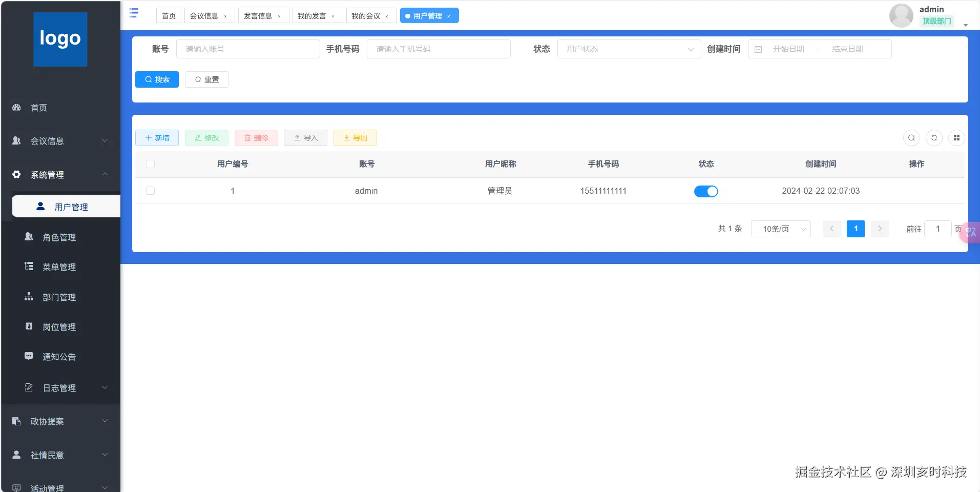Select 用户管理 in the sidebar
Screen dimensions: 980x492
point(66,207)
